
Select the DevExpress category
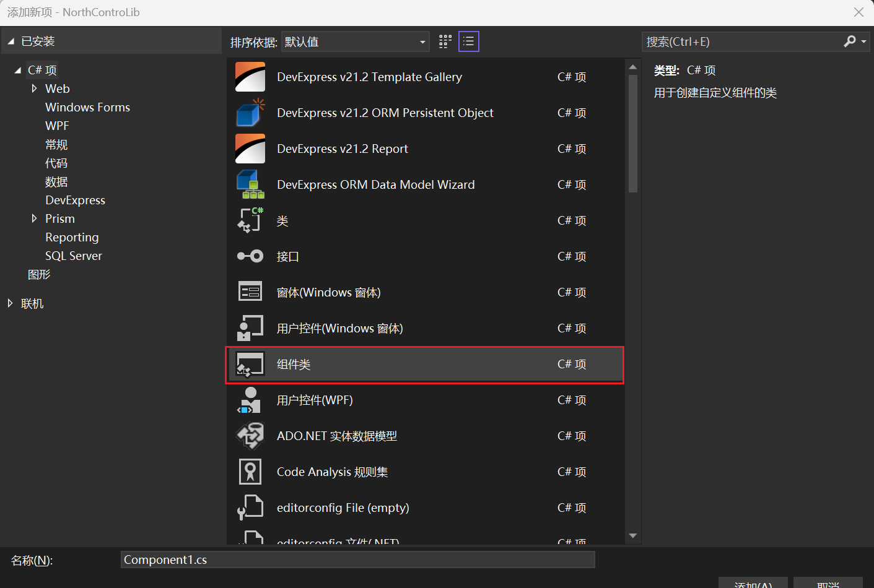(75, 200)
